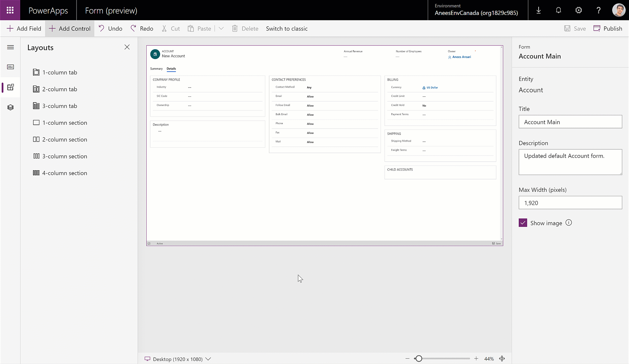The width and height of the screenshot is (629, 364).
Task: Close the Layouts panel
Action: (127, 47)
